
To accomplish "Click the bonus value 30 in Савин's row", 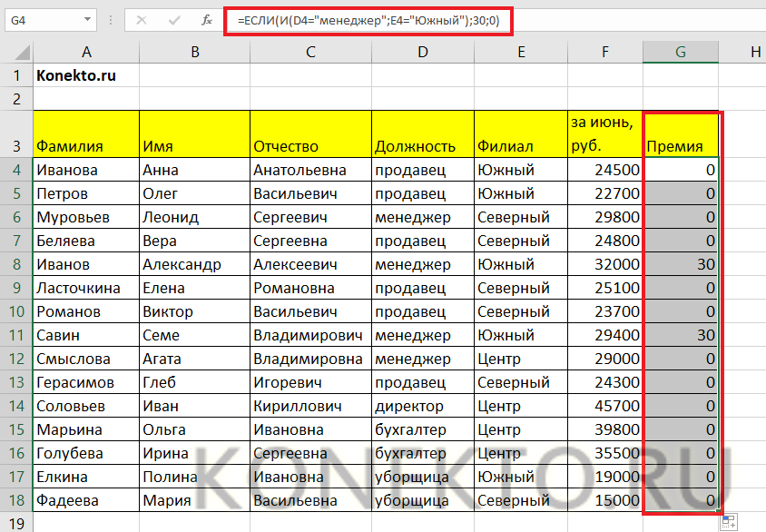I will [x=680, y=335].
